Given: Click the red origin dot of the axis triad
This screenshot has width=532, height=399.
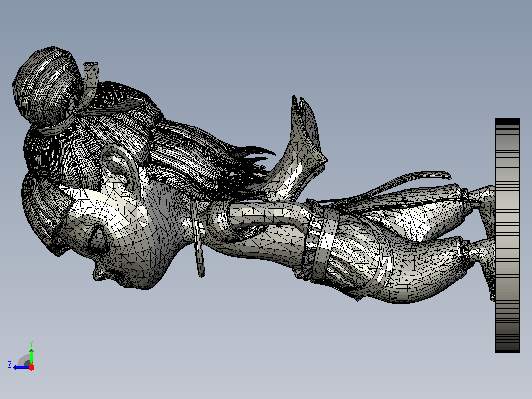Looking at the screenshot, I should tap(31, 367).
